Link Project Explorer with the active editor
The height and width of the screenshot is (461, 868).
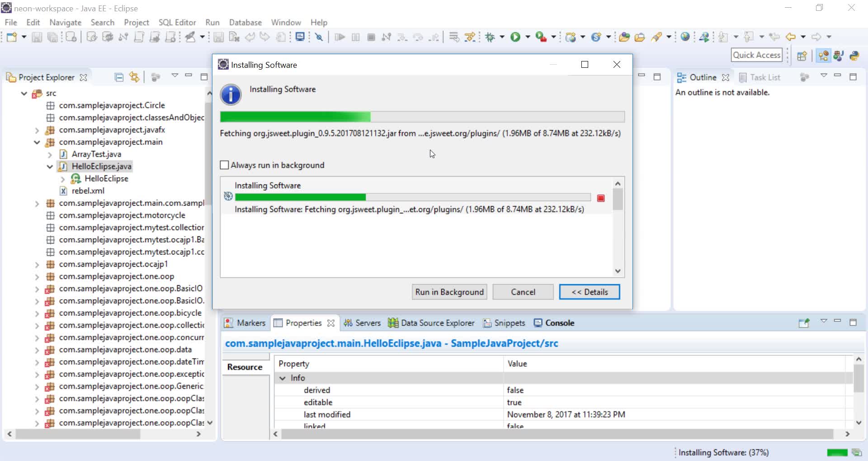(134, 77)
